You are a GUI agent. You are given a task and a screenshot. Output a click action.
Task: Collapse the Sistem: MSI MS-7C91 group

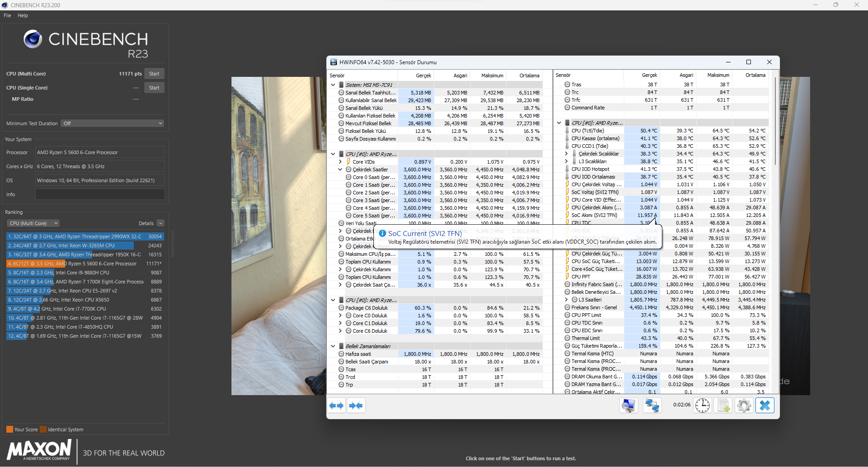pyautogui.click(x=333, y=85)
